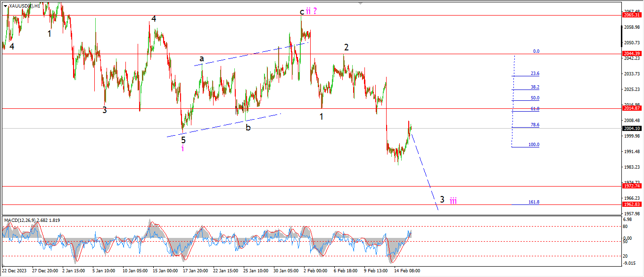
Task: Click the gray chart shift triangle marker
Action: pos(361,3)
